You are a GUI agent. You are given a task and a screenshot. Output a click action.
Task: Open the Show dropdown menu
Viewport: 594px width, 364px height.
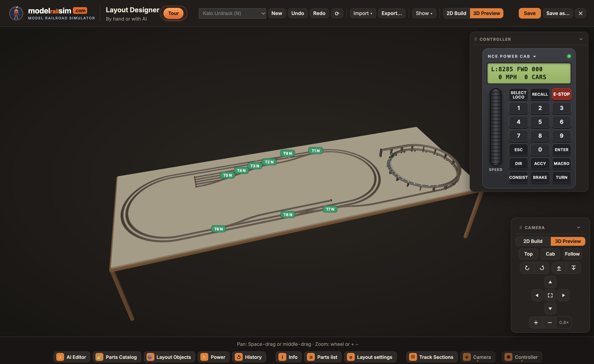pos(424,13)
